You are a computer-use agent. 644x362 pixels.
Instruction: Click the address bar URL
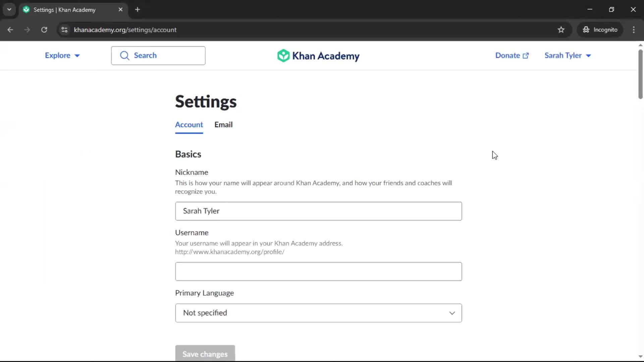click(125, 30)
